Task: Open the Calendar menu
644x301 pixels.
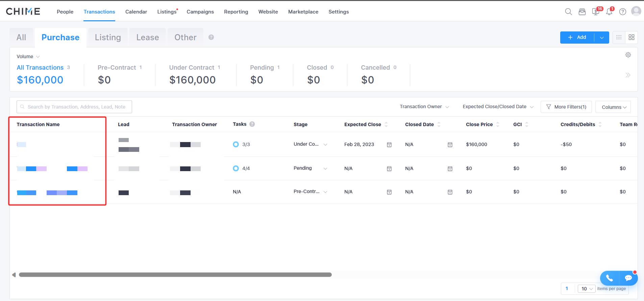Action: click(136, 11)
